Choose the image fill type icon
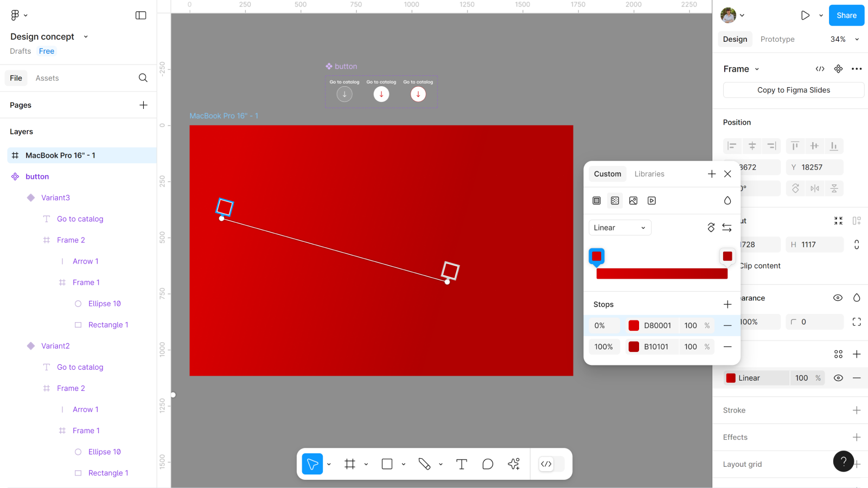The width and height of the screenshot is (868, 488). click(x=633, y=201)
